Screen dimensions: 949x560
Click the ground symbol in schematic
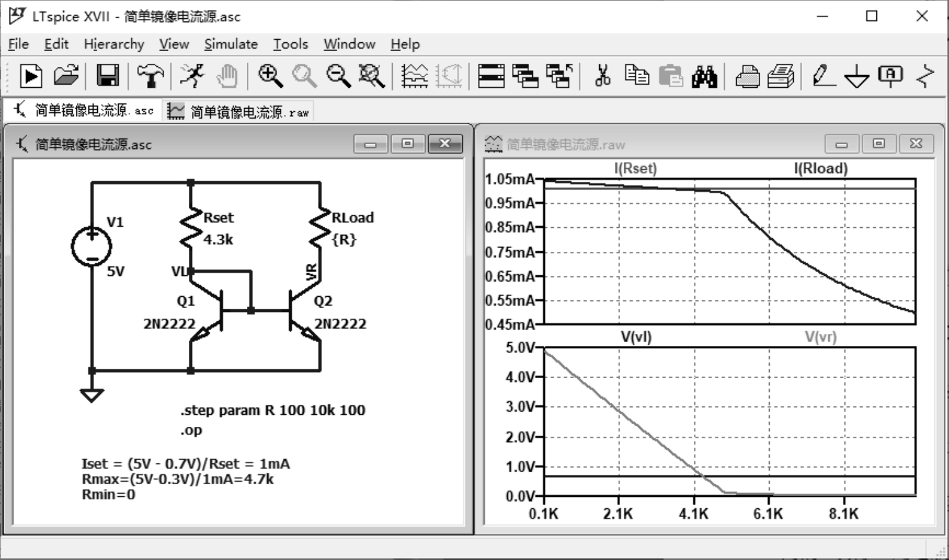92,395
